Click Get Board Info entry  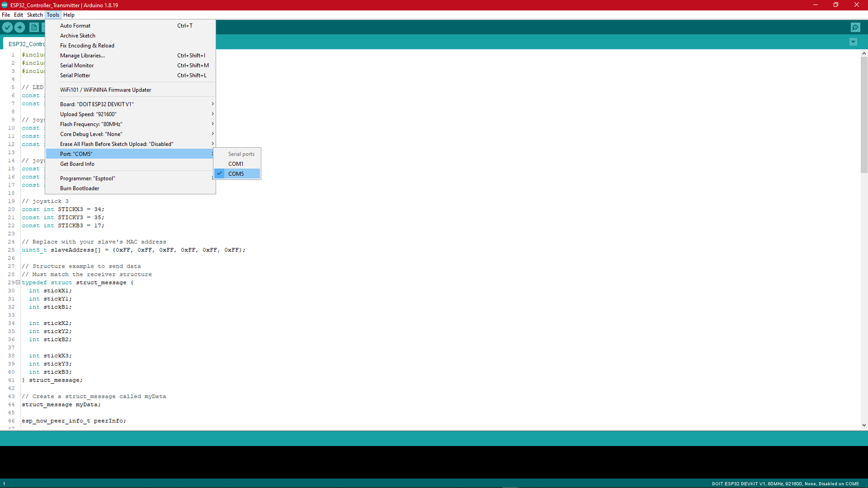tap(131, 164)
